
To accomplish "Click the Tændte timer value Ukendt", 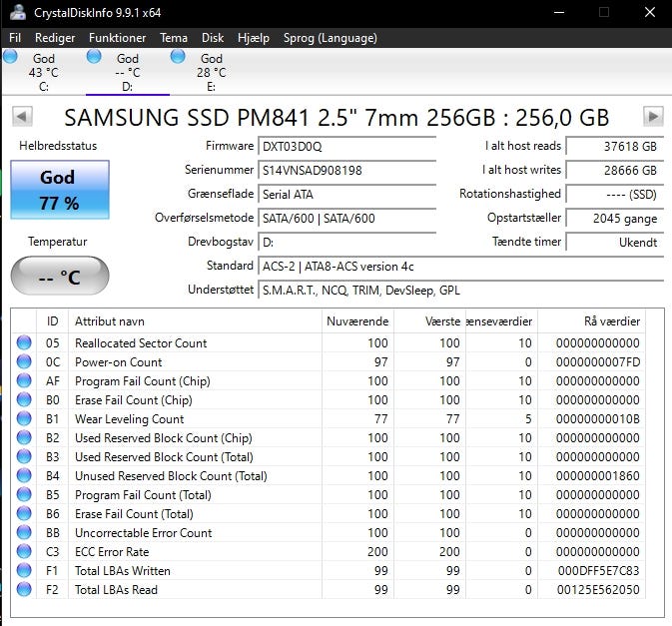I will tap(615, 243).
